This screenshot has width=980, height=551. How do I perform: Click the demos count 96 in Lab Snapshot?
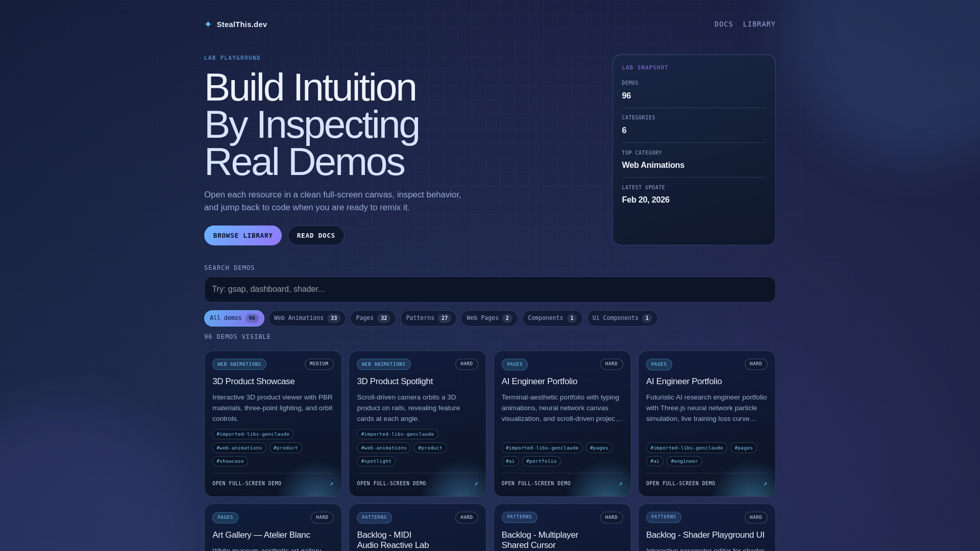[x=626, y=96]
